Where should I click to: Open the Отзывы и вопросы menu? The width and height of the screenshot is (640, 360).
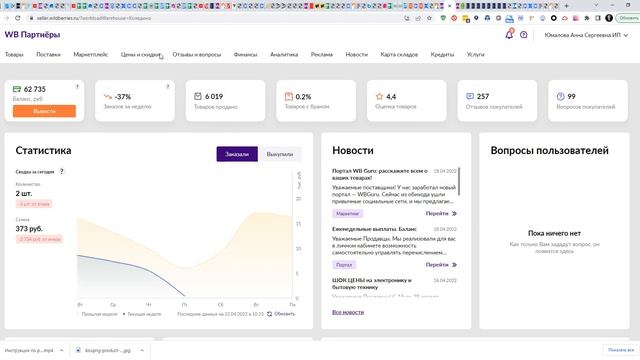(197, 54)
